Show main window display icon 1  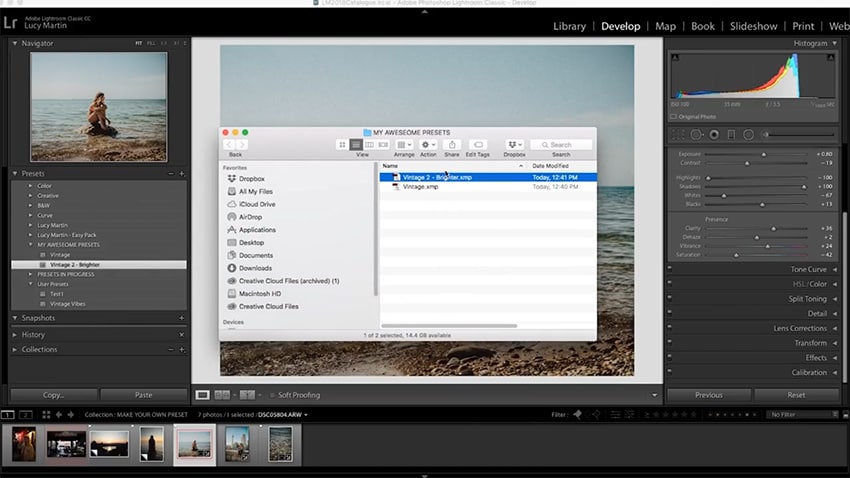8,415
